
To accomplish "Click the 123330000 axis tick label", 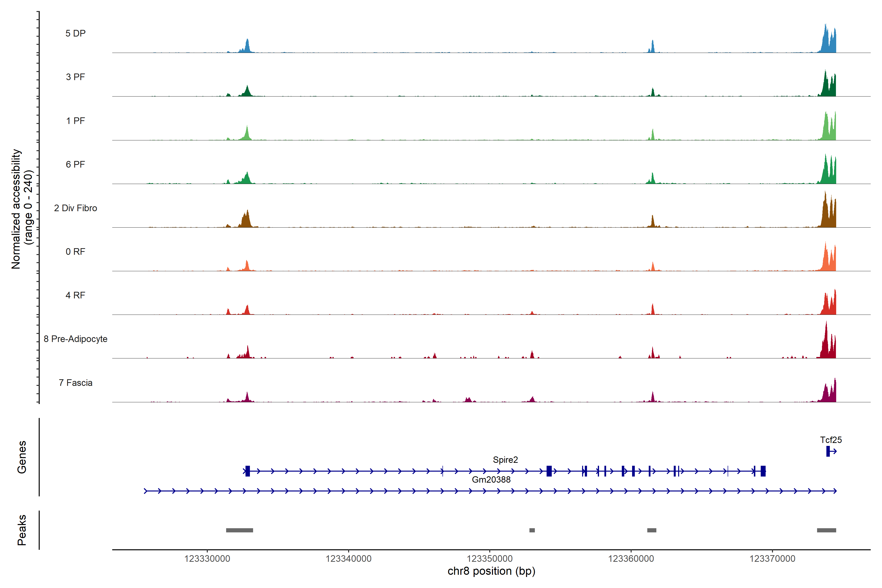I will point(207,559).
